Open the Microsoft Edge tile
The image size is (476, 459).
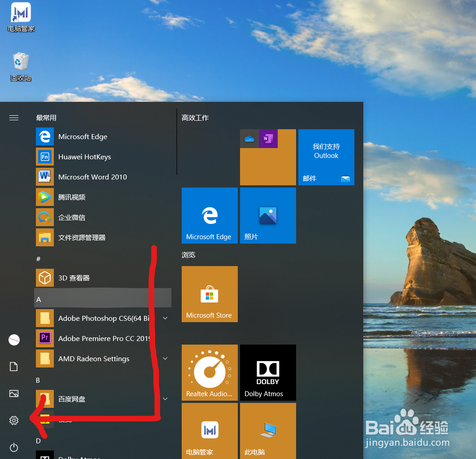210,215
